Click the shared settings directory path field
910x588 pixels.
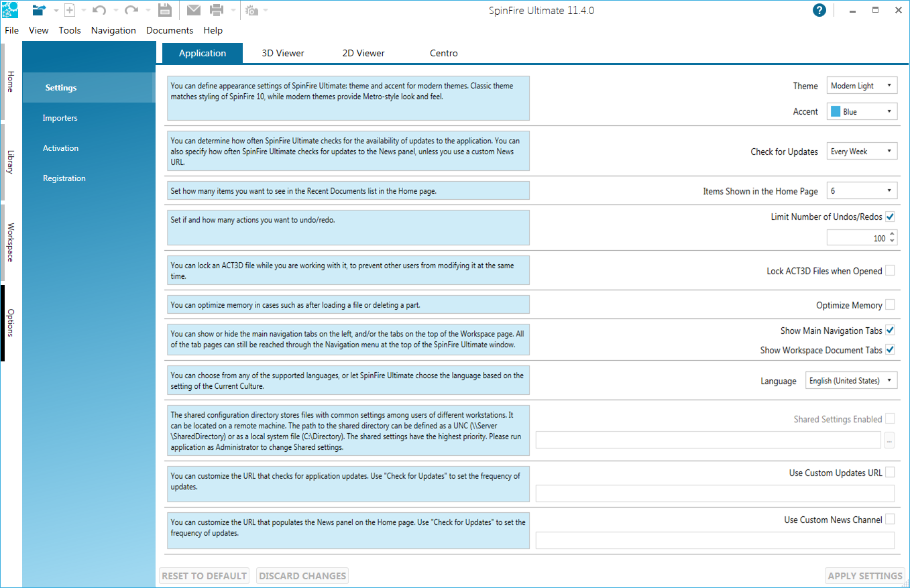[708, 440]
